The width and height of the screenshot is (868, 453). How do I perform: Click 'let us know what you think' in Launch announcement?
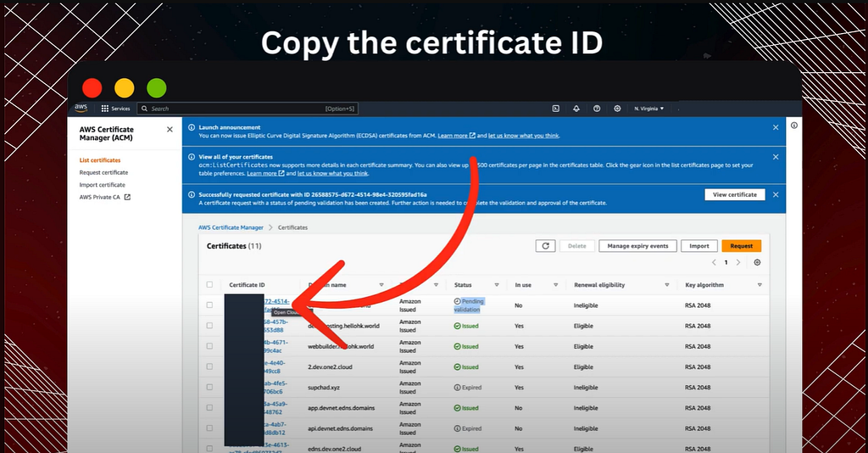point(524,136)
